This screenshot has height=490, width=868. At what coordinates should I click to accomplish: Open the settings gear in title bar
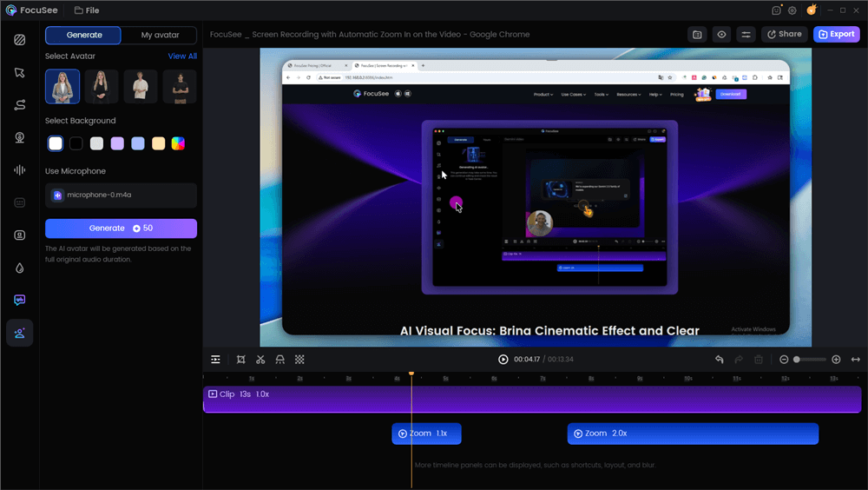point(792,10)
